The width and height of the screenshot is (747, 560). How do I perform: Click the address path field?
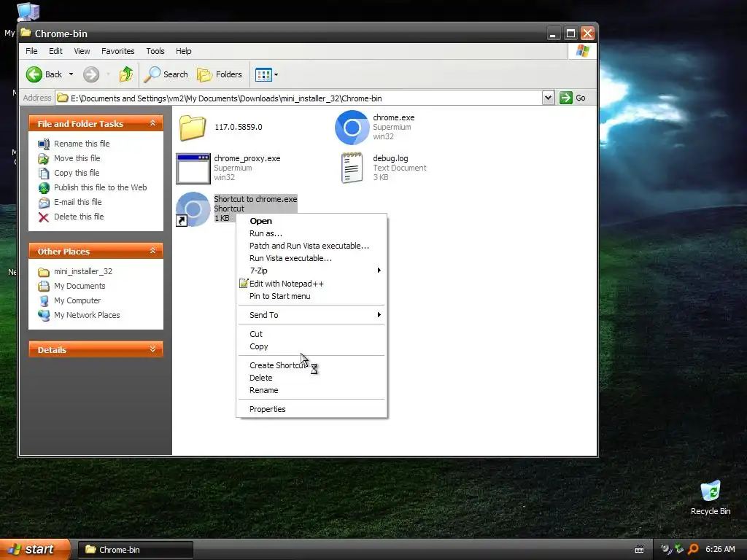tap(298, 98)
